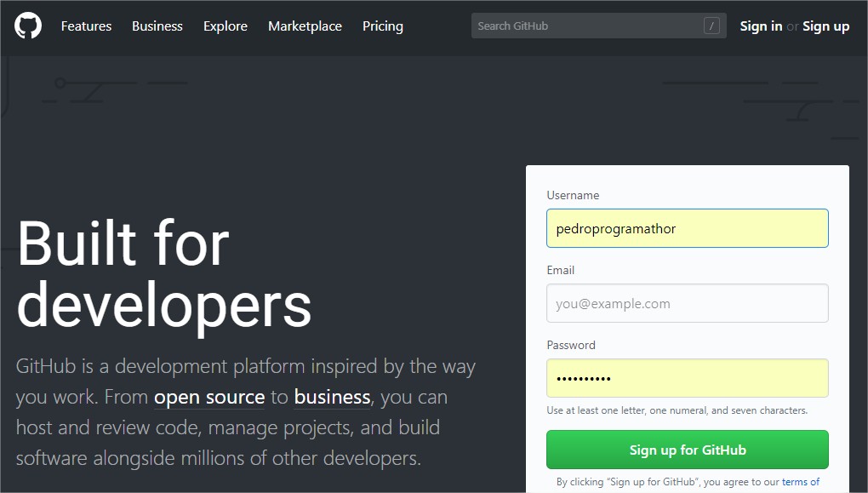Open the open source link
The width and height of the screenshot is (868, 493).
pos(209,397)
